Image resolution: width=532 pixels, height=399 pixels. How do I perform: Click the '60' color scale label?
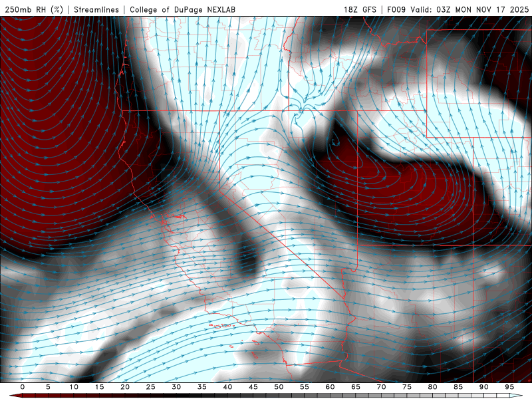click(x=330, y=387)
